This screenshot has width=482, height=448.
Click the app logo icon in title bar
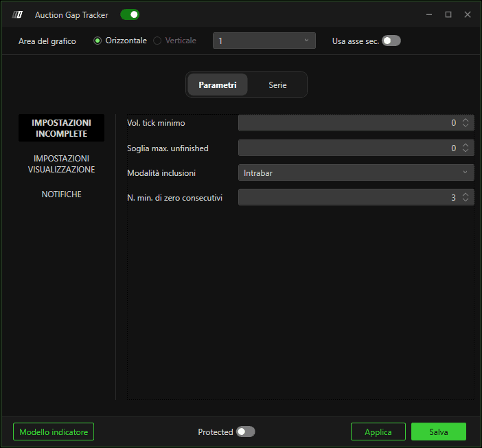coord(18,14)
